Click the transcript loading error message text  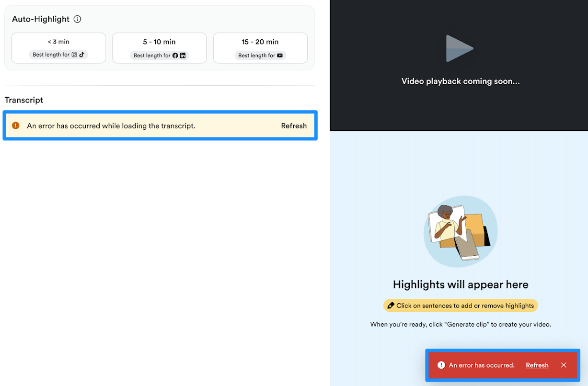(111, 126)
